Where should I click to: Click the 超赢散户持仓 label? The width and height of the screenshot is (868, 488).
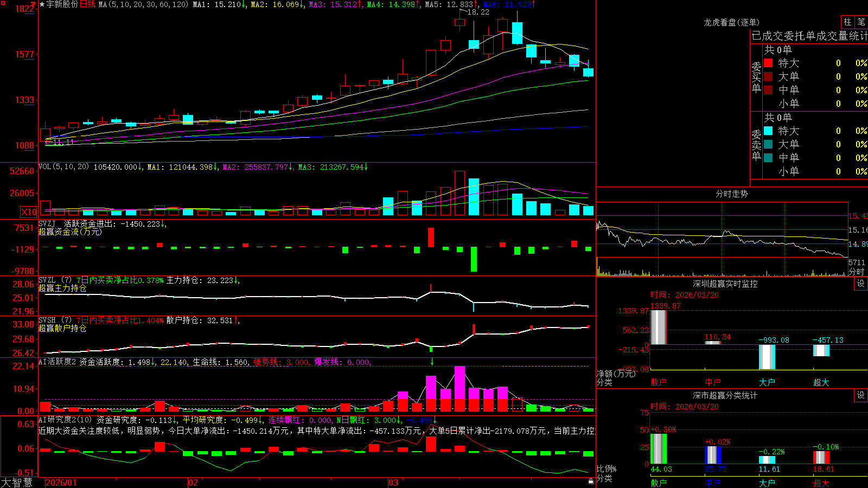coord(62,329)
